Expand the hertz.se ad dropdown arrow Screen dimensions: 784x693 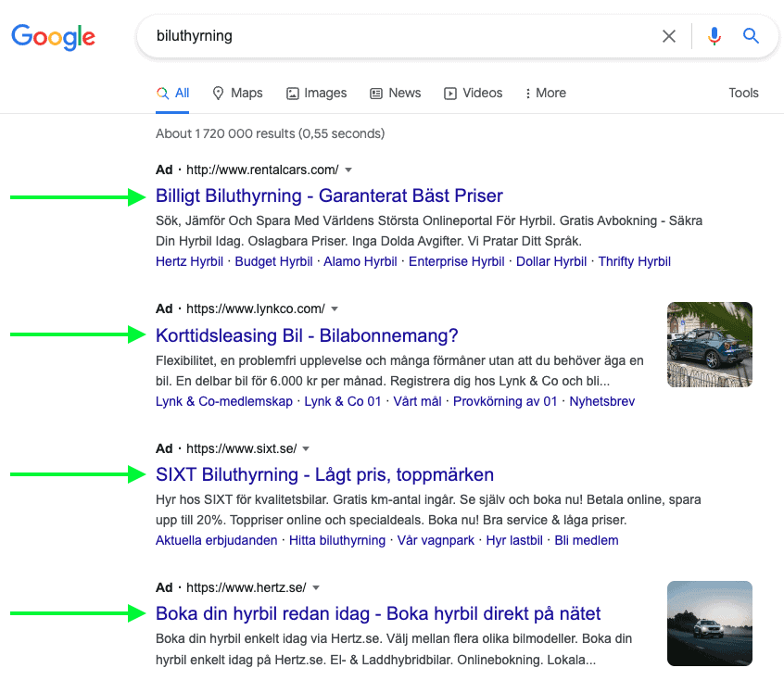315,588
